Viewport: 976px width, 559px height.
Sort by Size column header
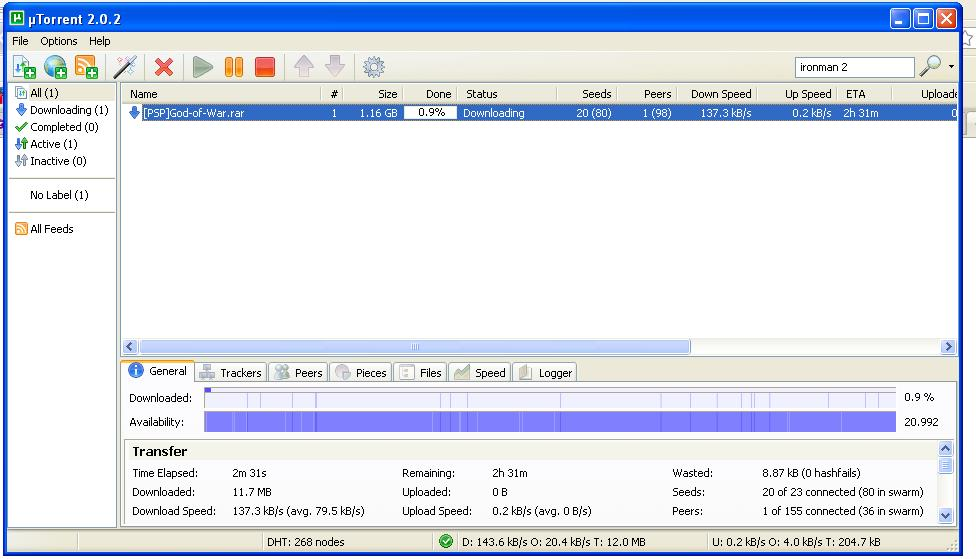(x=373, y=94)
